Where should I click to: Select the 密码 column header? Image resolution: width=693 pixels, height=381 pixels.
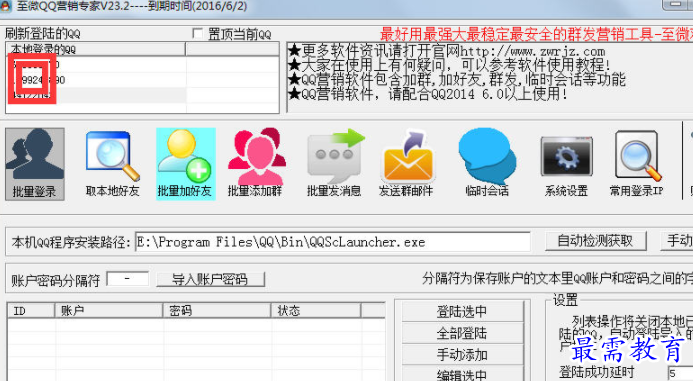(x=217, y=311)
